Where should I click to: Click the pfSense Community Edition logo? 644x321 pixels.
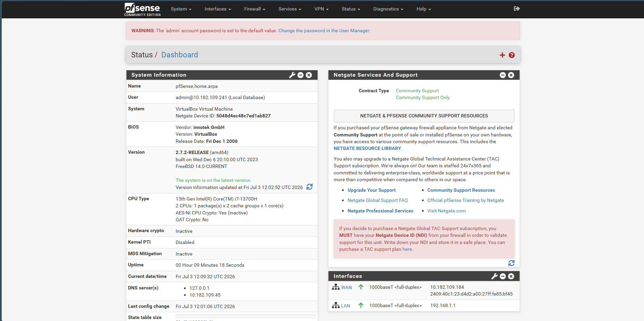tap(142, 9)
